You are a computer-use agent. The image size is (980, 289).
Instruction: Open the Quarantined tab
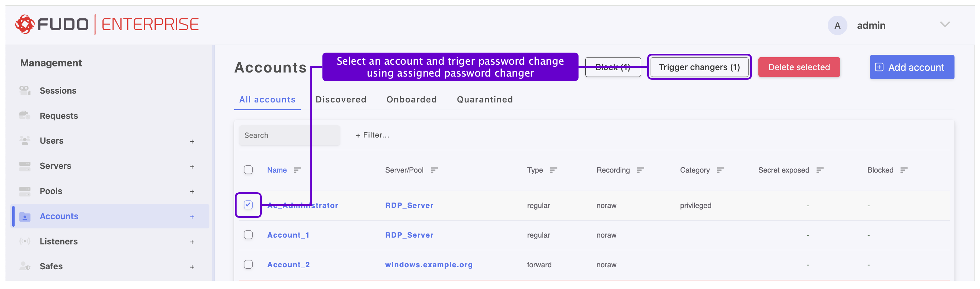click(x=485, y=100)
